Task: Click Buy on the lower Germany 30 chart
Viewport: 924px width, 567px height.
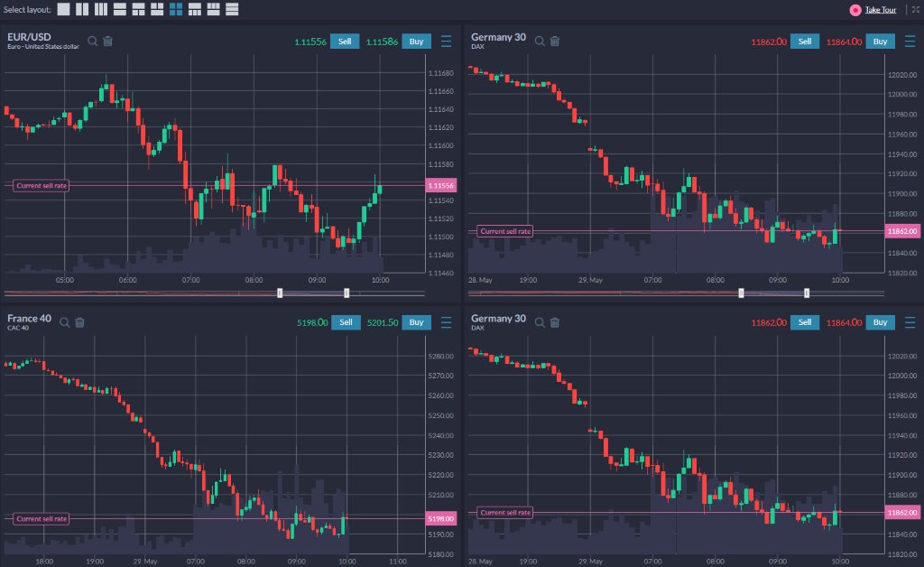Action: tap(880, 322)
